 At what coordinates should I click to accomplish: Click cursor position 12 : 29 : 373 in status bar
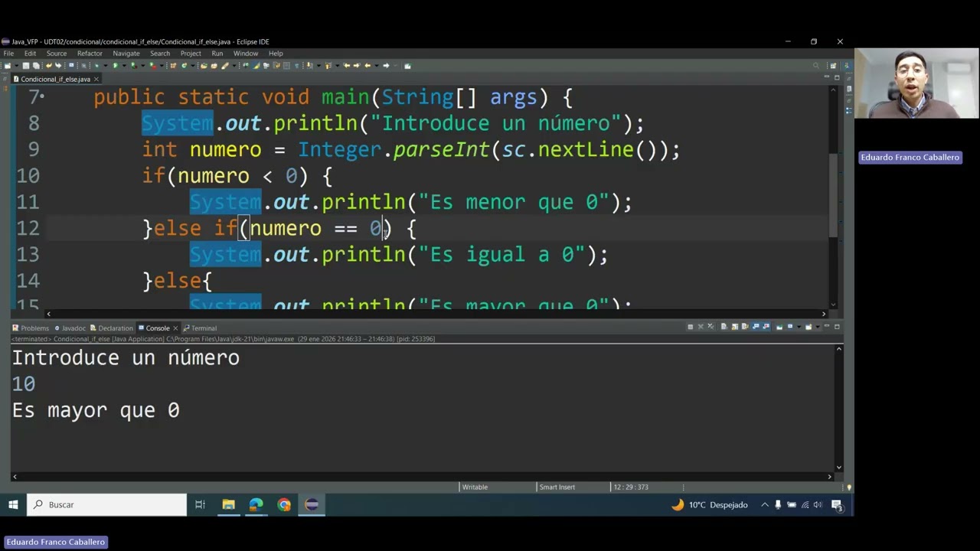coord(630,487)
